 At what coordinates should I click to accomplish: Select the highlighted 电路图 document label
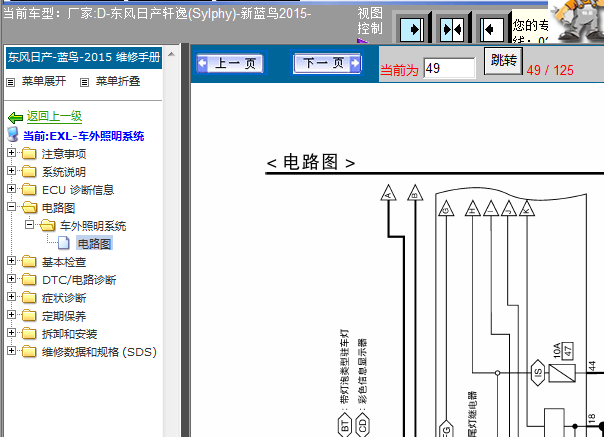click(x=94, y=244)
